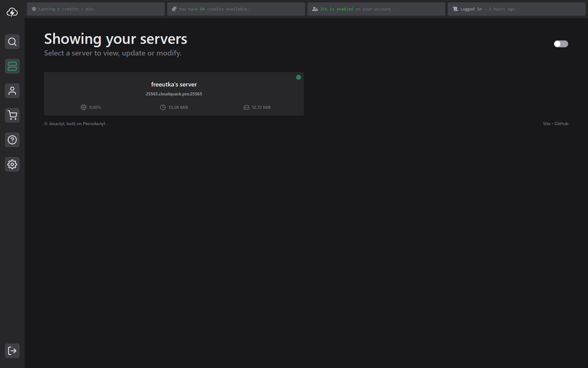Viewport: 588px width, 368px height.
Task: Click the Jexactyl lightning cloud logo
Action: pos(12,12)
